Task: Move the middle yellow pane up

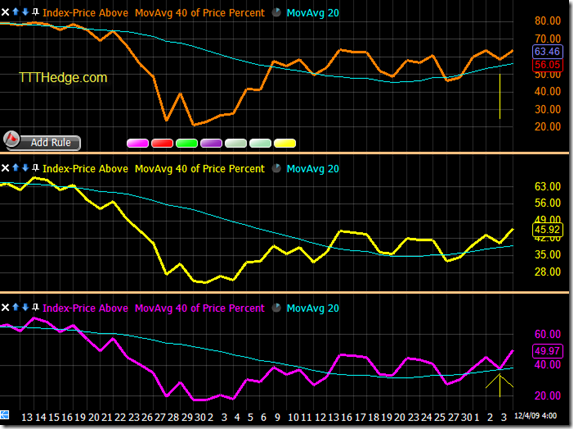Action: (16, 167)
